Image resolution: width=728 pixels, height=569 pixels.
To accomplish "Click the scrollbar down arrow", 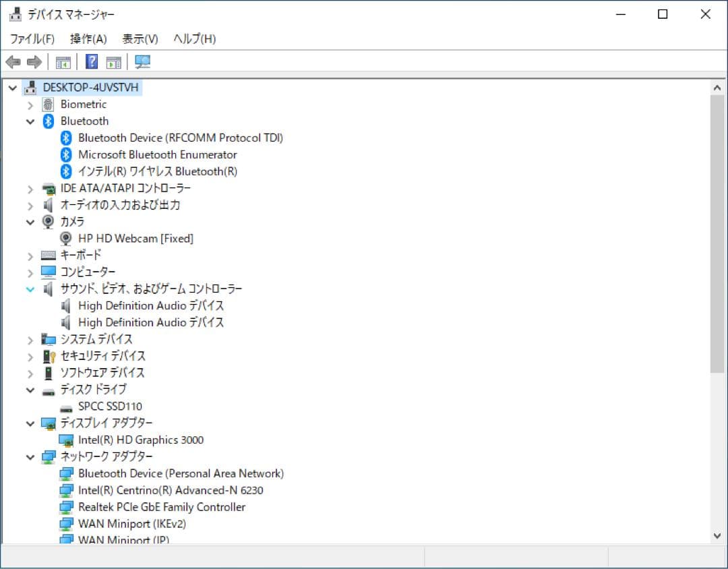I will [x=717, y=535].
